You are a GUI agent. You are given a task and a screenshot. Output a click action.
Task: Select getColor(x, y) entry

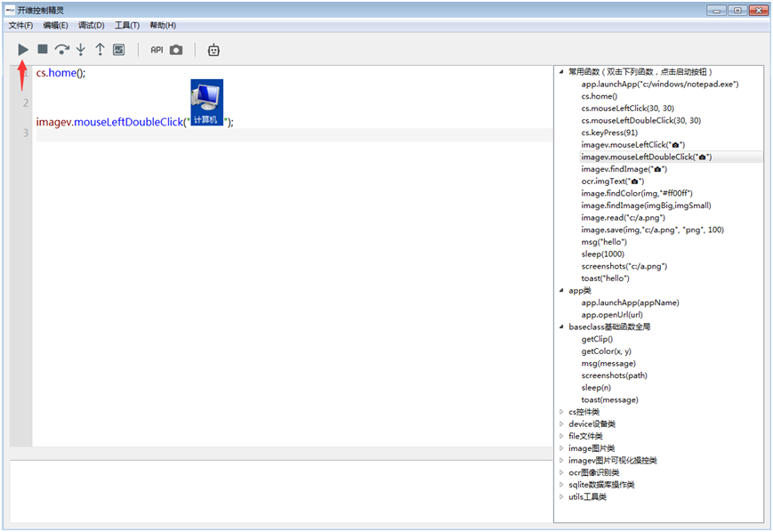click(x=607, y=351)
